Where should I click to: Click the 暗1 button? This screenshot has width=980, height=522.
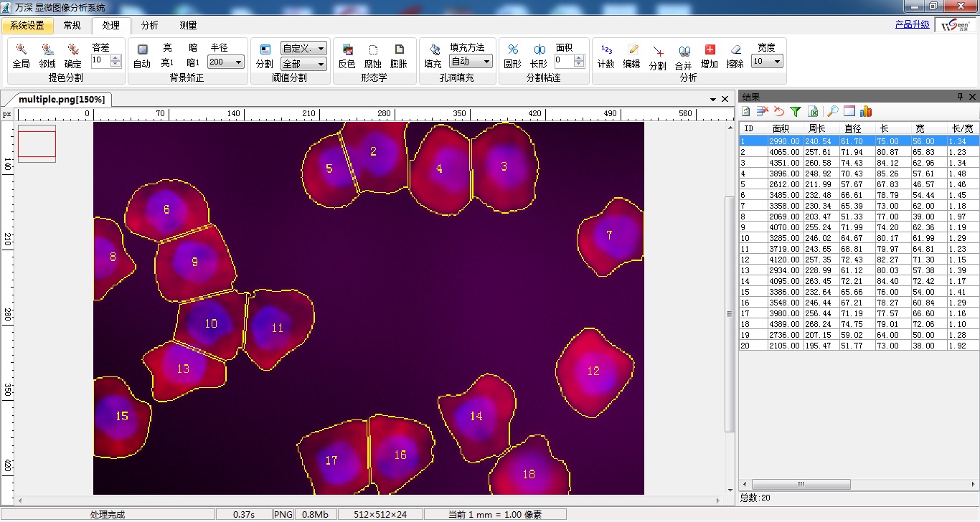193,63
